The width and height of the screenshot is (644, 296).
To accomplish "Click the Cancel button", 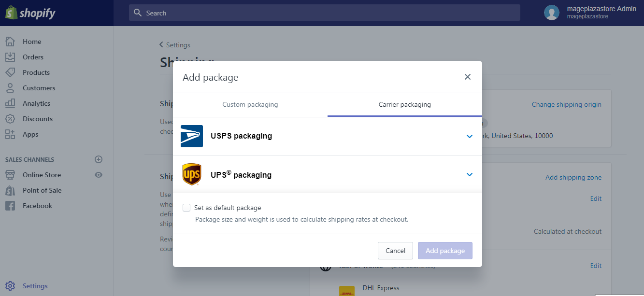I will click(395, 251).
